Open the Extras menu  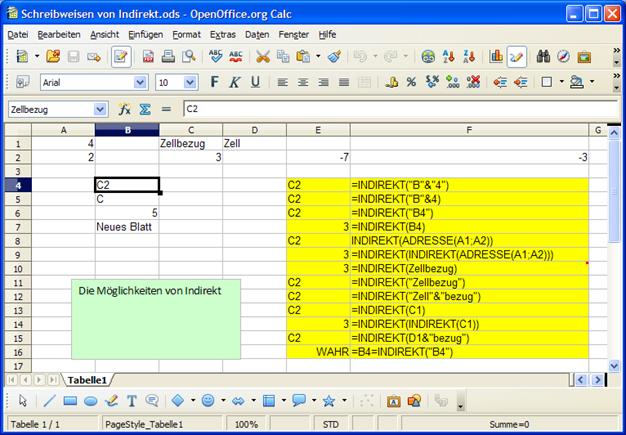(x=222, y=34)
